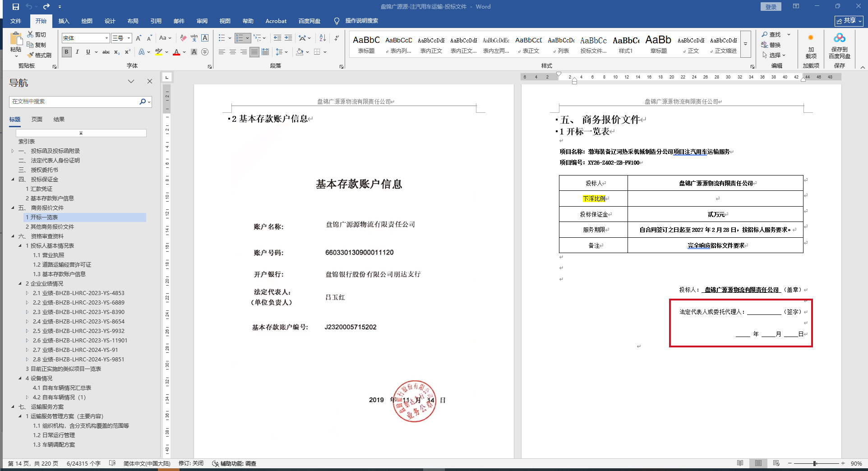Apply enclosed character formatting
The image size is (868, 471).
coord(205,52)
